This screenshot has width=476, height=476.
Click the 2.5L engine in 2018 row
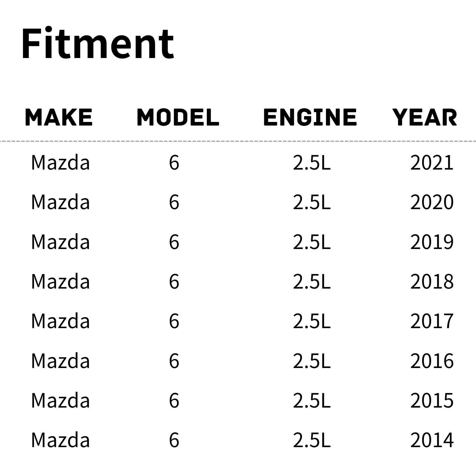pos(311,281)
